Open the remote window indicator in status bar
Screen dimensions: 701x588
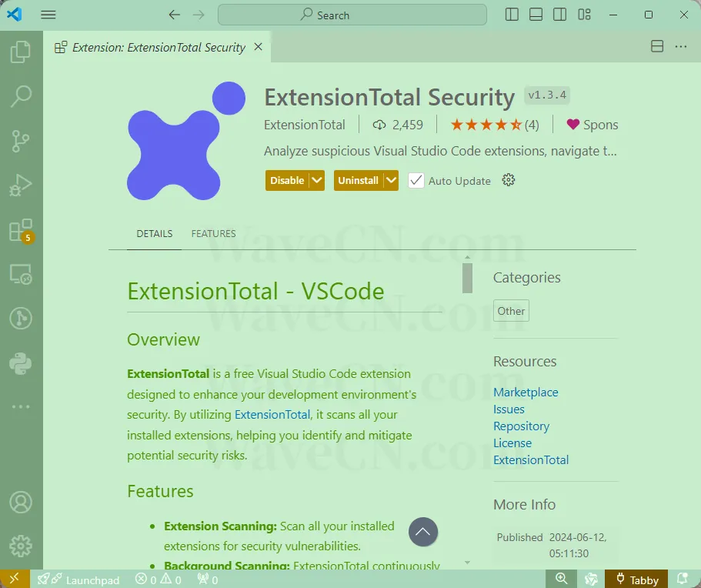[15, 579]
